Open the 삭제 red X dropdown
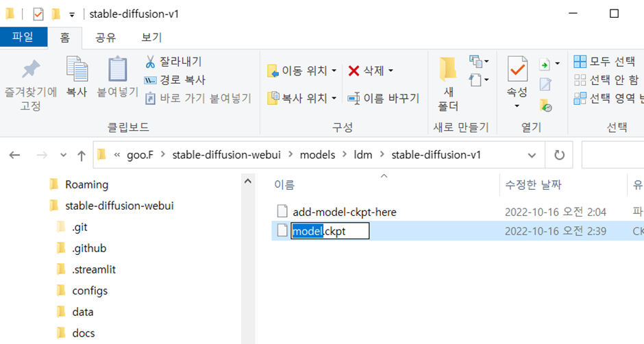Screen dimensions: 644x344 (x=371, y=71)
